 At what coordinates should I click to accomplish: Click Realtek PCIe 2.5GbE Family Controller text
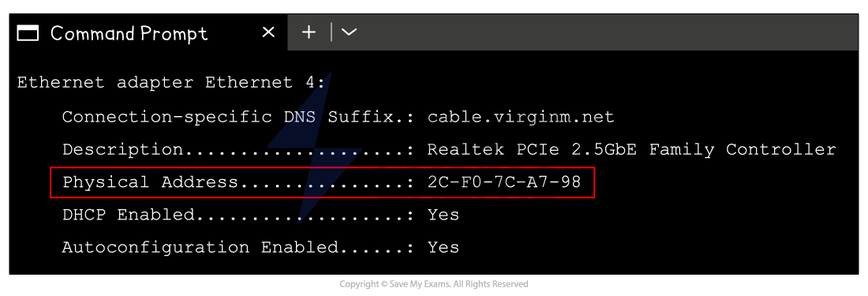(631, 149)
